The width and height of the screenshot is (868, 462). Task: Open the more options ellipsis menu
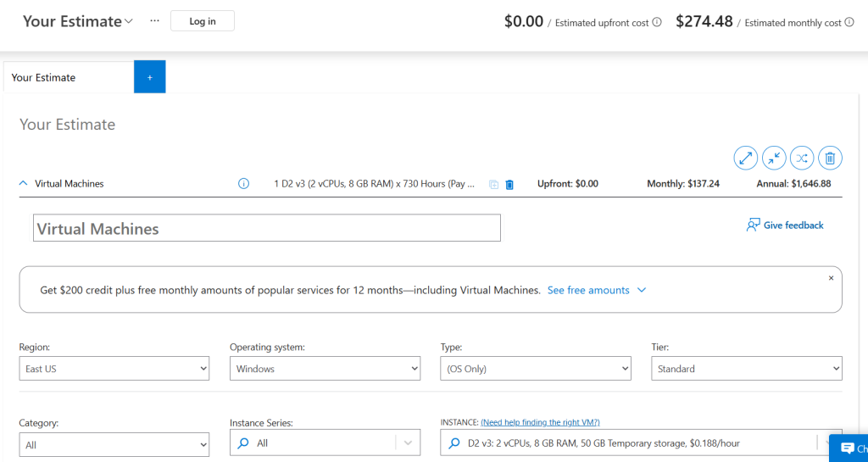154,21
